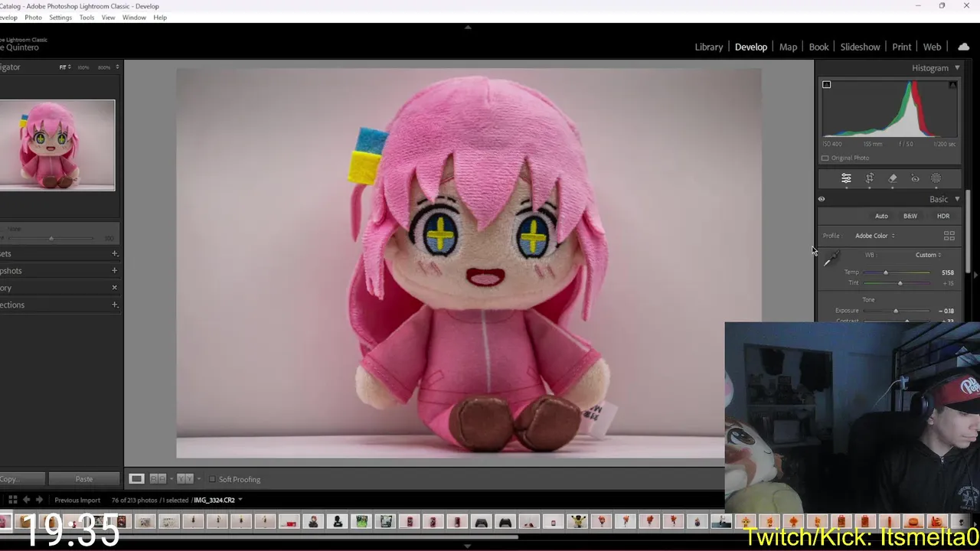The width and height of the screenshot is (980, 551).
Task: Open Adobe Color profile dropdown
Action: [x=874, y=236]
